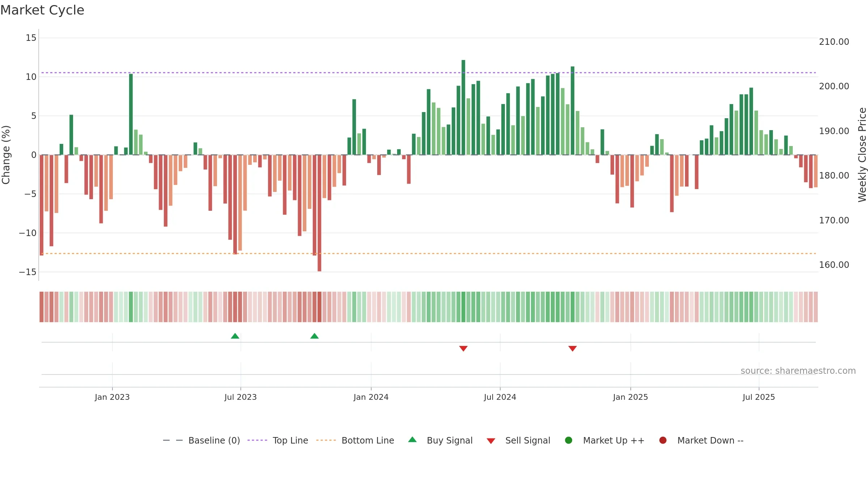Click the Jul 2023 axis label
The height and width of the screenshot is (488, 868).
click(x=241, y=397)
